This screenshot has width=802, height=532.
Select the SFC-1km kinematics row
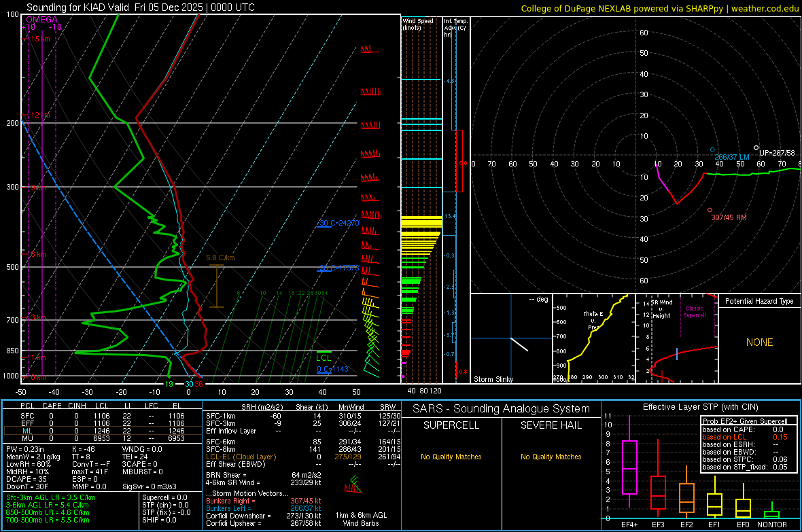[303, 416]
